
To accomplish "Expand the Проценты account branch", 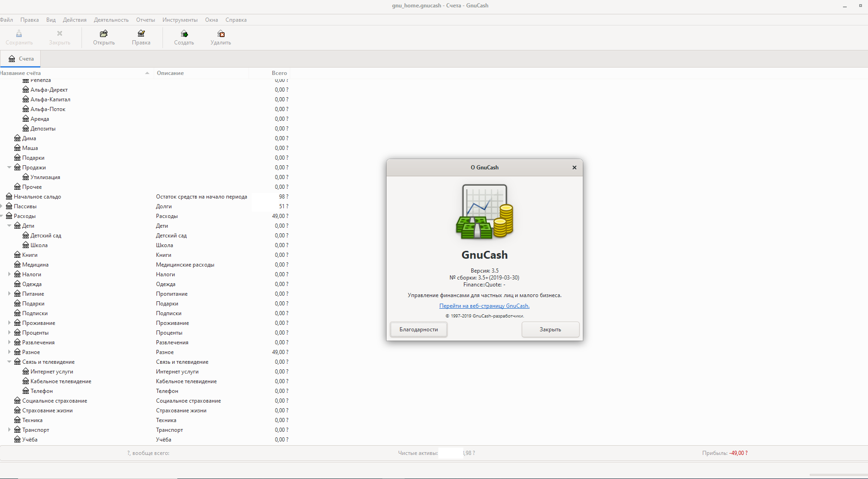I will click(9, 333).
